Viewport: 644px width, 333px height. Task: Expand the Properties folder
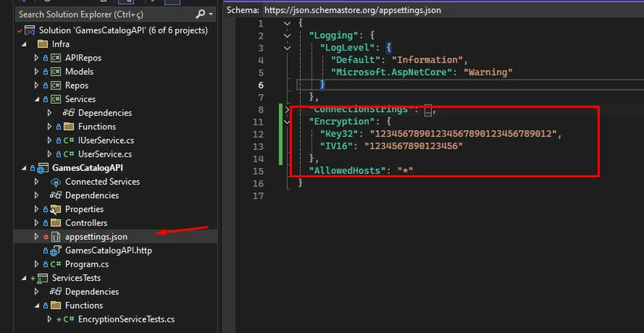click(x=36, y=209)
